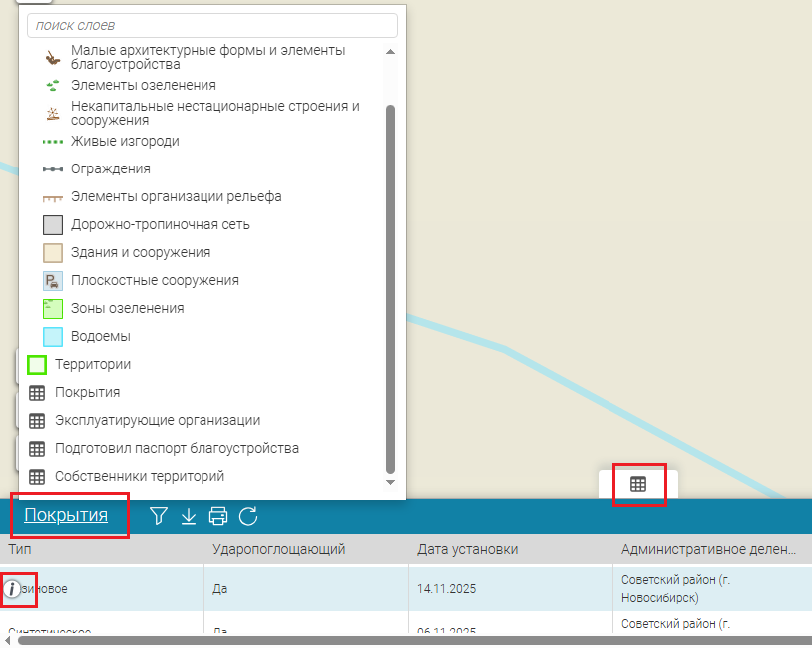
Task: Click the Малые архитектурные формы layer icon
Action: click(52, 58)
